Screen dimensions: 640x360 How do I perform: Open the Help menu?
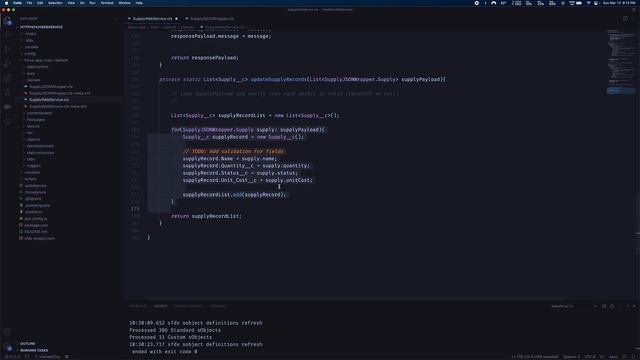(139, 3)
